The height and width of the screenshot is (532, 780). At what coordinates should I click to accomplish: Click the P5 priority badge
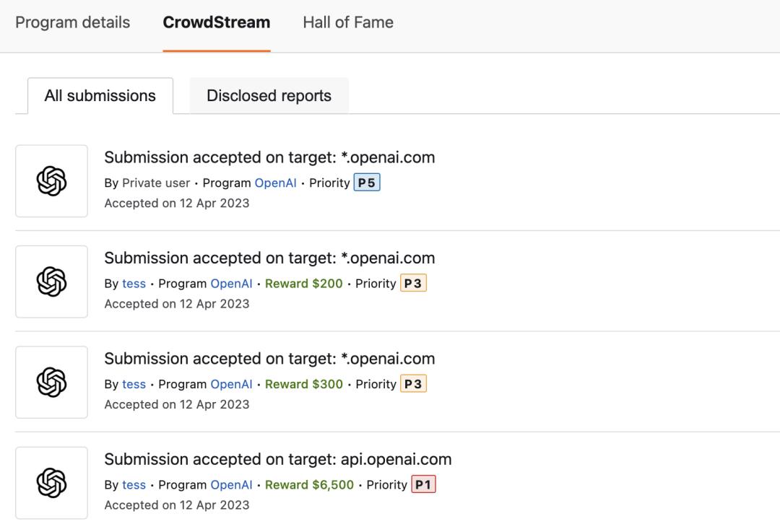pos(367,183)
